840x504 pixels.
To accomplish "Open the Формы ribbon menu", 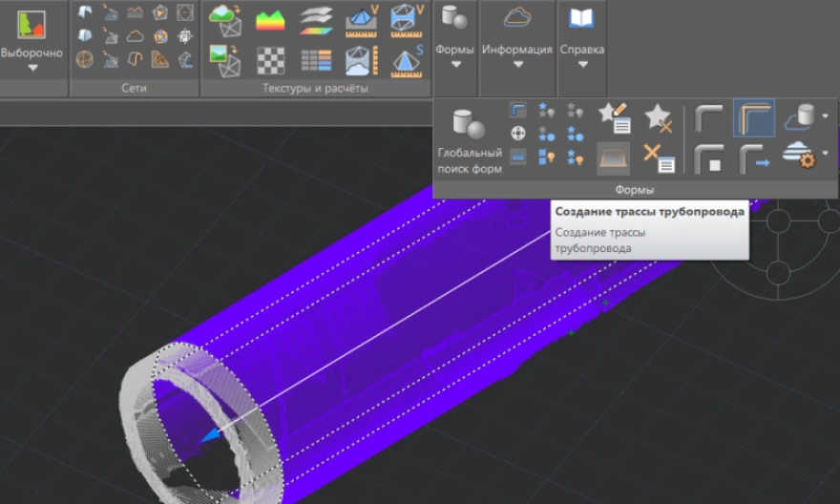I will [454, 64].
